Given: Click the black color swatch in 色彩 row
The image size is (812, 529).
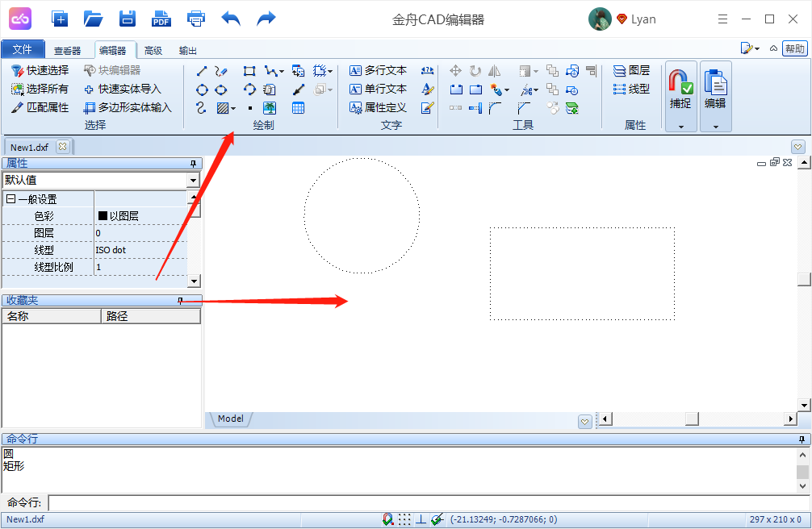Looking at the screenshot, I should (103, 216).
